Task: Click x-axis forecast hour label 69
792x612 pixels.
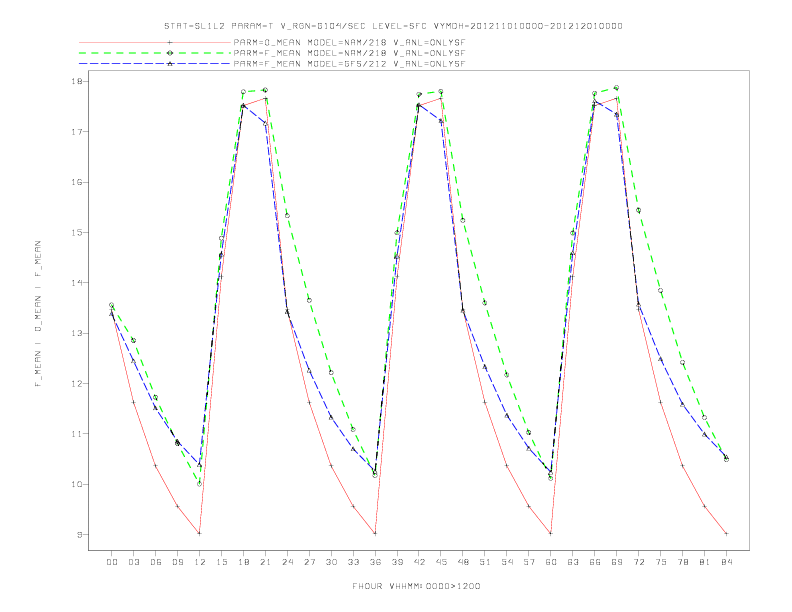Action: tap(617, 562)
